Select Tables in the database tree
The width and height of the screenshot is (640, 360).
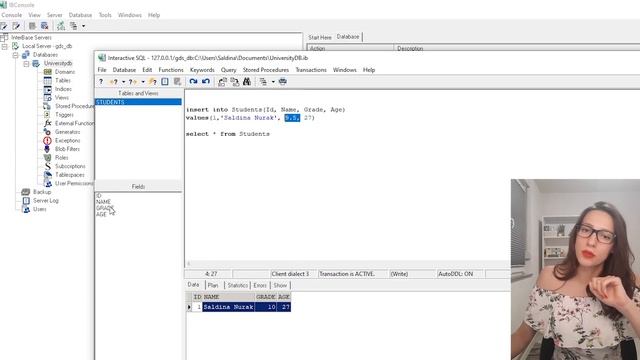click(63, 80)
